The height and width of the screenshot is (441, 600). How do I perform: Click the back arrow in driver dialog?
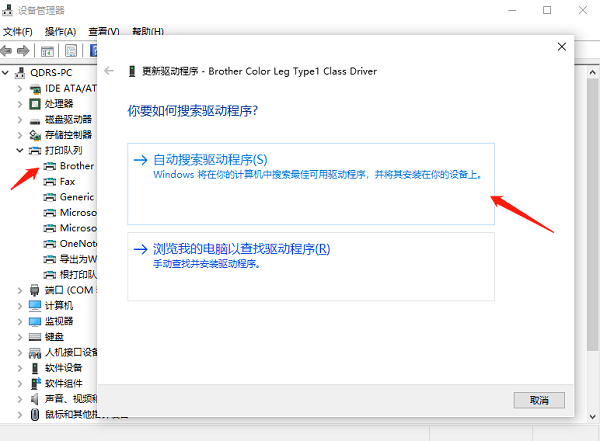click(x=109, y=71)
